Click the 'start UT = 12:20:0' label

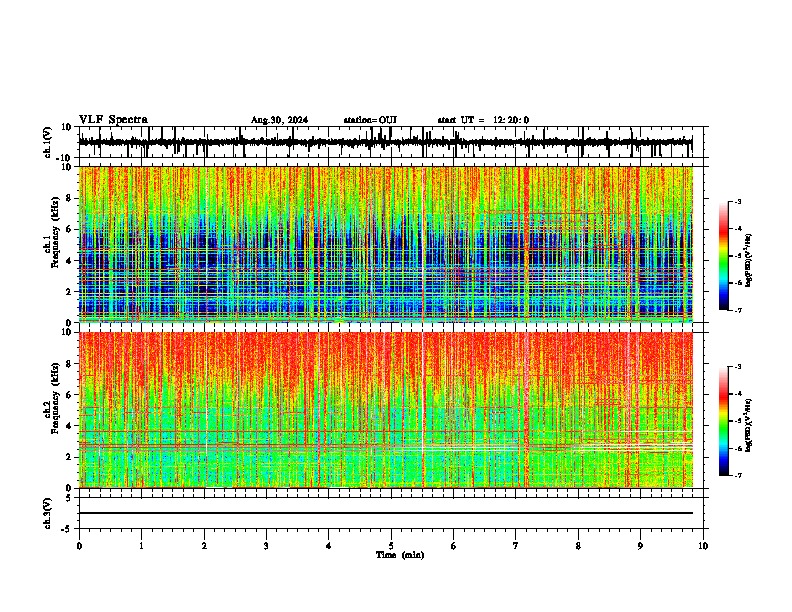click(483, 120)
